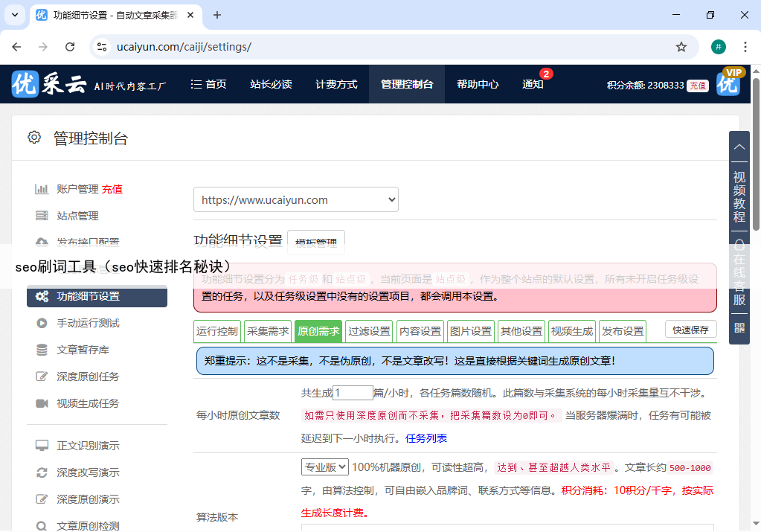Viewport: 761px width, 532px height.
Task: Switch to the 图片设置 tab
Action: click(471, 331)
